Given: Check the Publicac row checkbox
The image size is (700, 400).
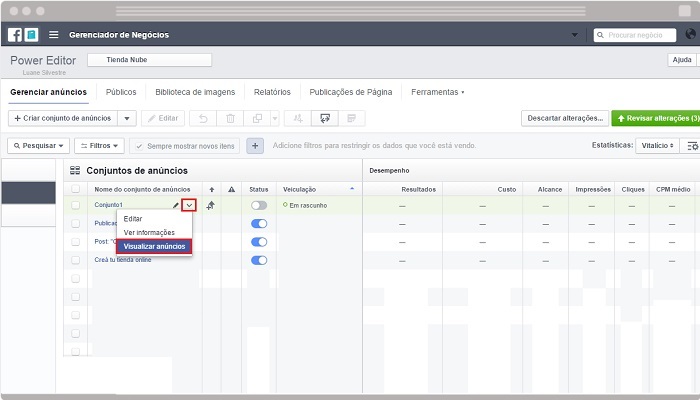Looking at the screenshot, I should pos(75,223).
